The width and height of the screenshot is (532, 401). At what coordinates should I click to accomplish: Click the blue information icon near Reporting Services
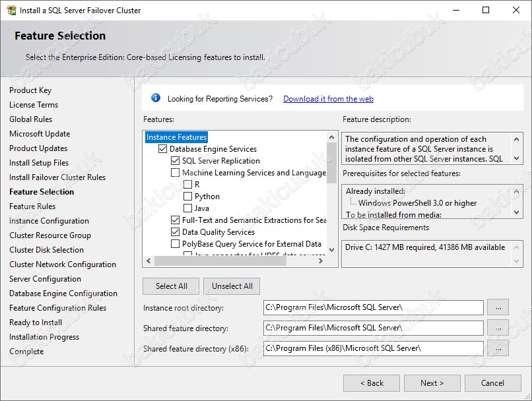point(156,98)
